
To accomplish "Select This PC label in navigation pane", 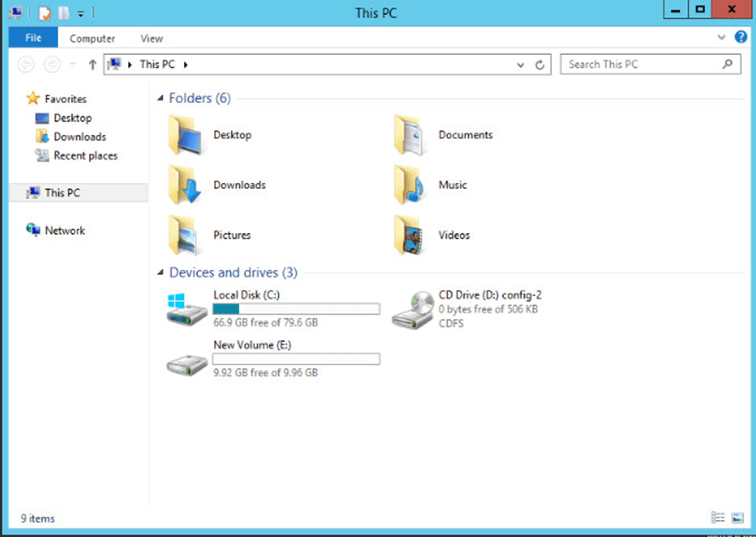I will (62, 193).
